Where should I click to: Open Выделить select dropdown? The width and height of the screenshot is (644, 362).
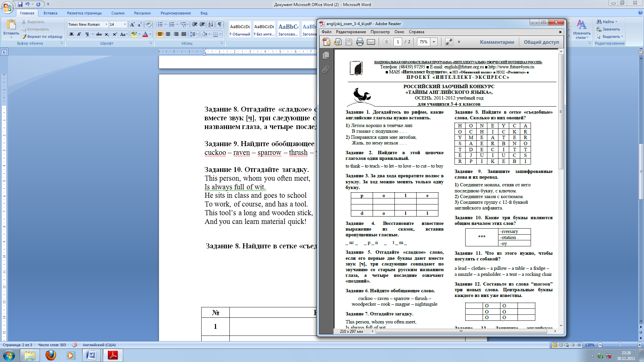[x=610, y=37]
